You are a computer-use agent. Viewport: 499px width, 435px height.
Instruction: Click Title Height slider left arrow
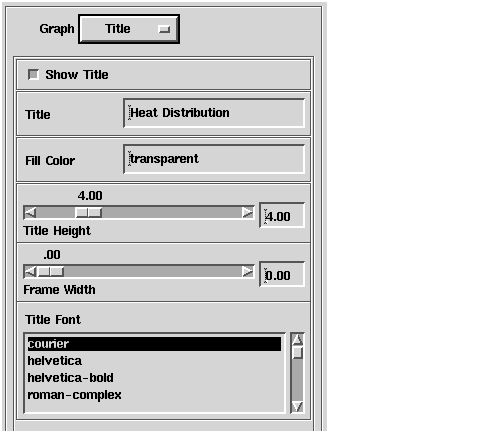(x=30, y=212)
